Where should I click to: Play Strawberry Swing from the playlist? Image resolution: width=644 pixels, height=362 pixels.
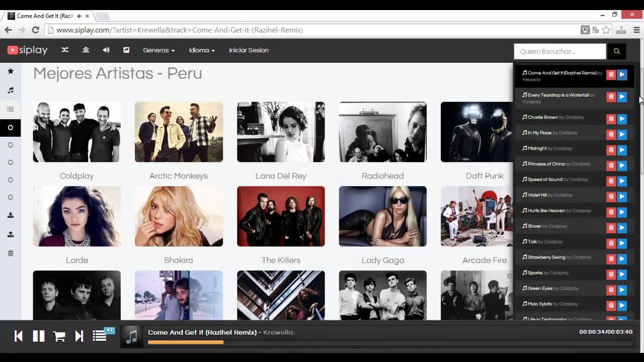622,259
